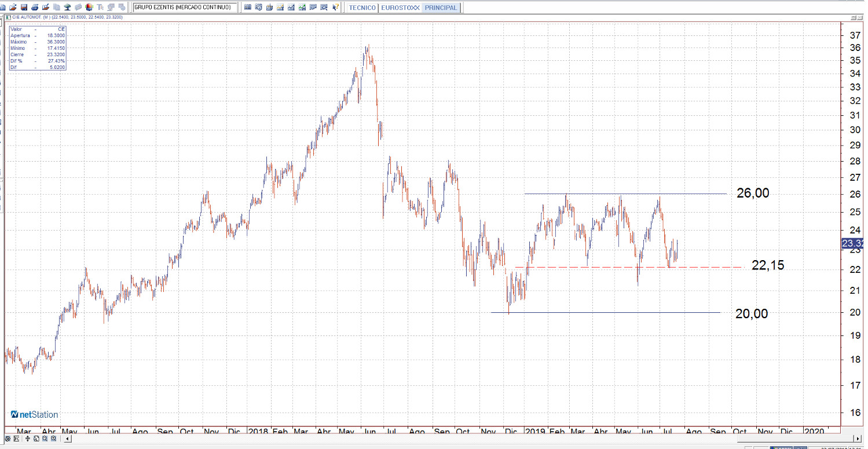Screen dimensions: 868x449
Task: Click the 30 value on the price axis
Action: [x=854, y=130]
